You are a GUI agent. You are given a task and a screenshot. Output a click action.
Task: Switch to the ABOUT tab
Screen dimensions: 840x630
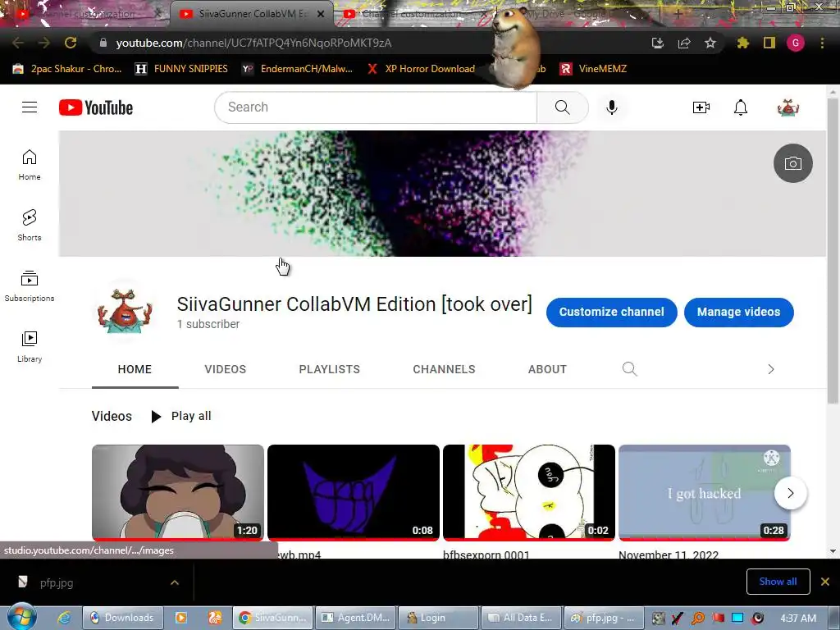pyautogui.click(x=547, y=369)
